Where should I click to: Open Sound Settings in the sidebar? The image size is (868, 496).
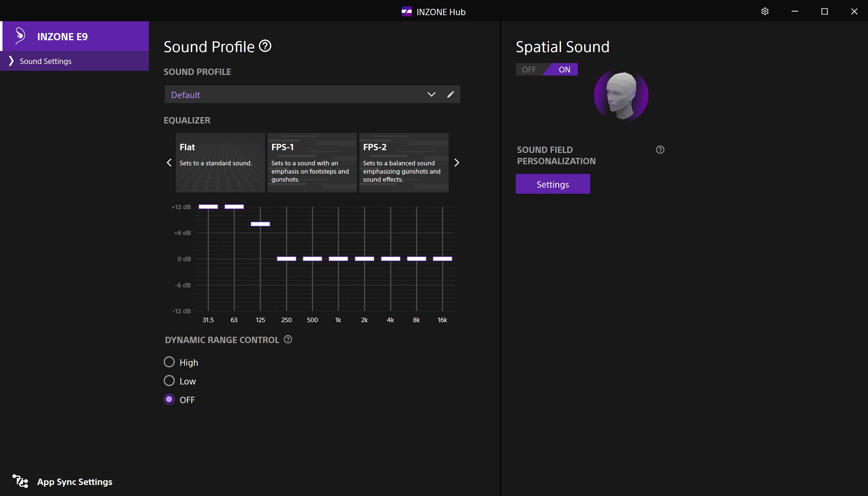[x=45, y=61]
